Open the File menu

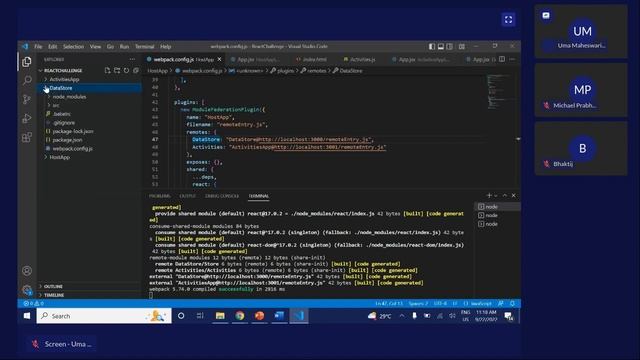38,47
